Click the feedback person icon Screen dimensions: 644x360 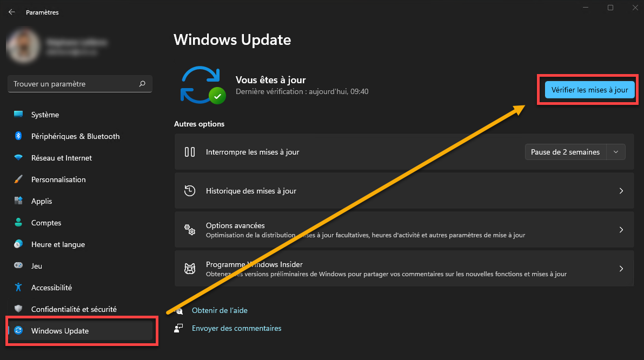178,328
